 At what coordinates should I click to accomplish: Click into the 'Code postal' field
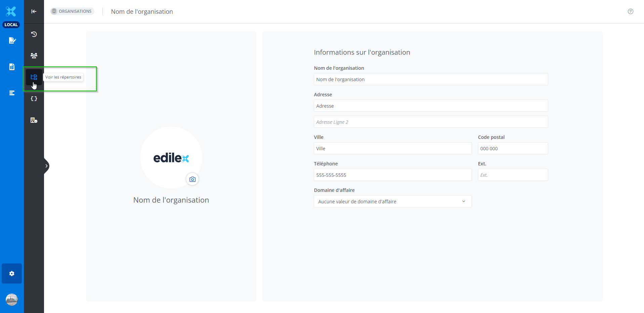coord(513,149)
